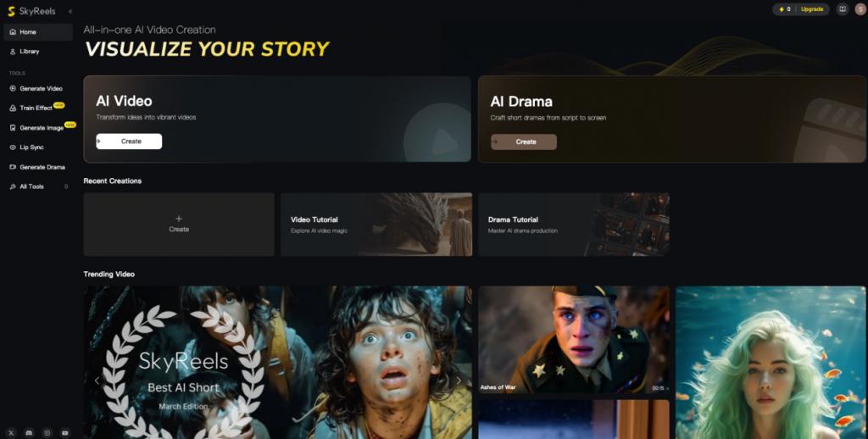Open the guide book icon in header
868x439 pixels.
click(x=842, y=8)
